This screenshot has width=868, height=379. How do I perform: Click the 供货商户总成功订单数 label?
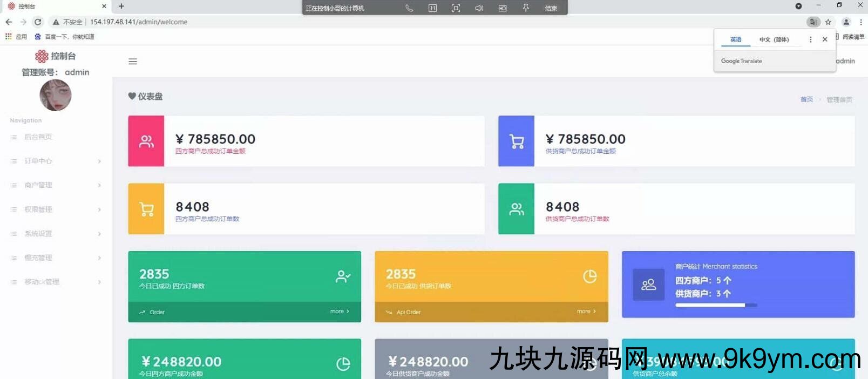[x=578, y=219]
